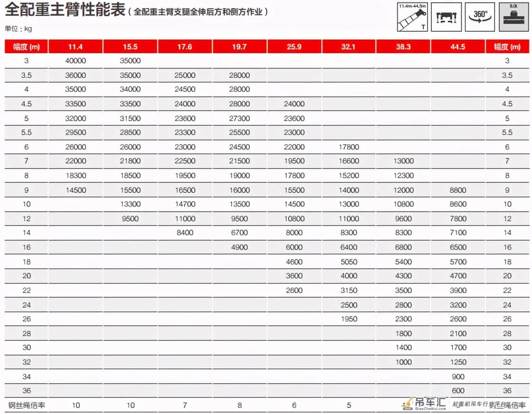Click the 25000 value cell
The width and height of the screenshot is (532, 414).
(185, 75)
